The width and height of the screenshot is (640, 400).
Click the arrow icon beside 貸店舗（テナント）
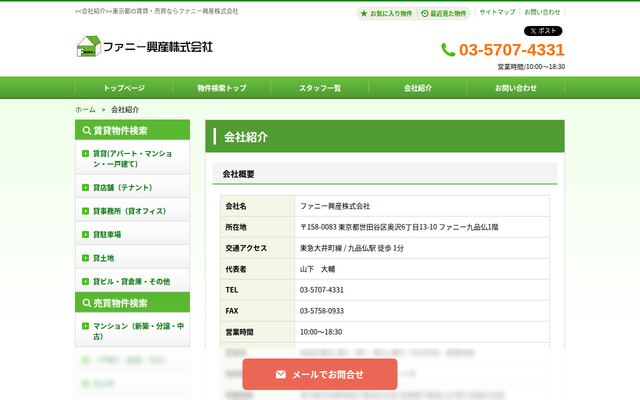pos(85,187)
